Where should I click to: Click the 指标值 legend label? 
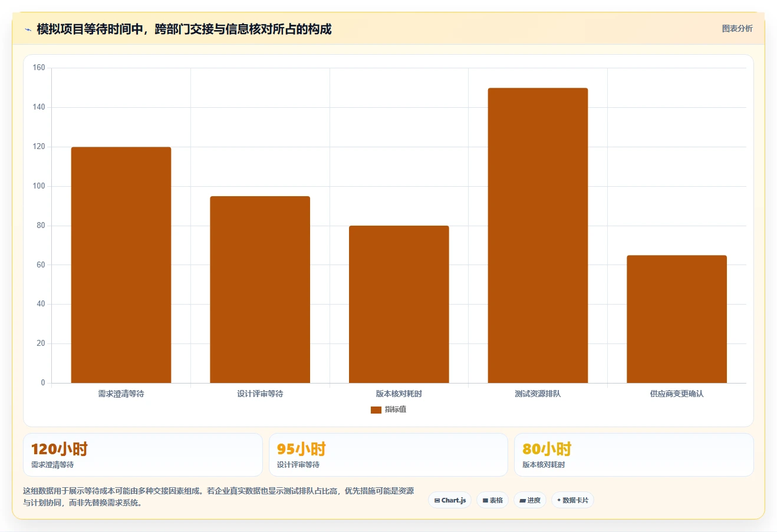tap(396, 409)
